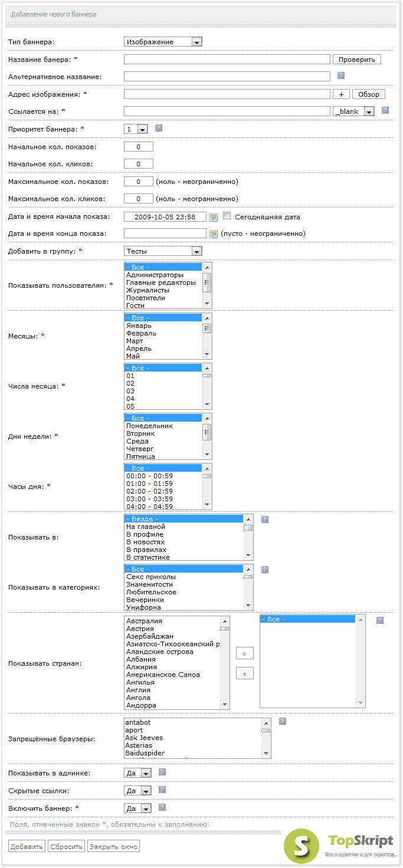Screen dimensions: 403x868
Task: Focus the 'Адрес изображения' input field
Action: tap(227, 94)
